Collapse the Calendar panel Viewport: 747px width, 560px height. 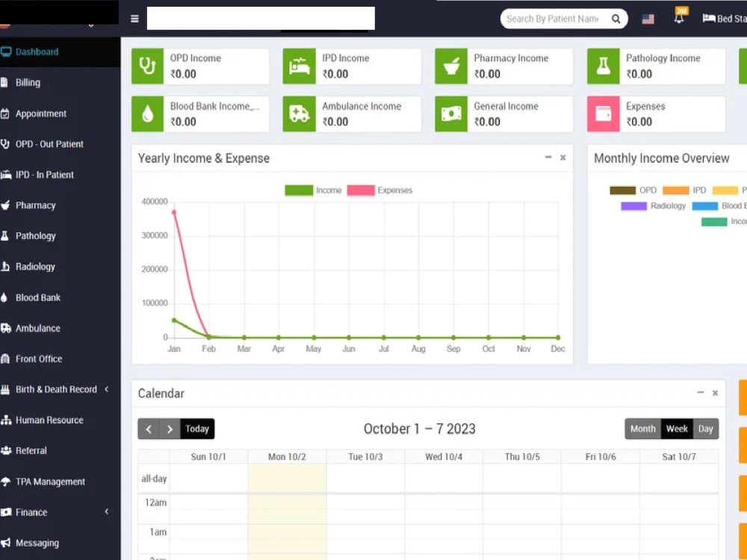click(701, 393)
